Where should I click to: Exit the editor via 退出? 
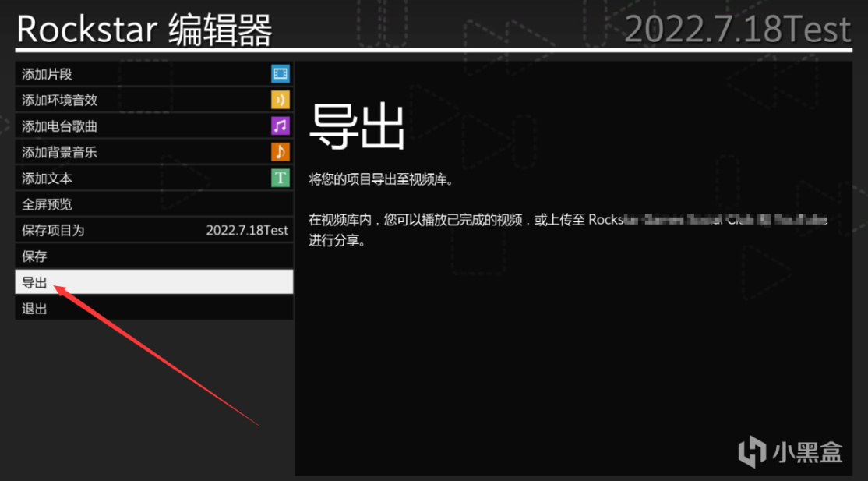coord(154,308)
